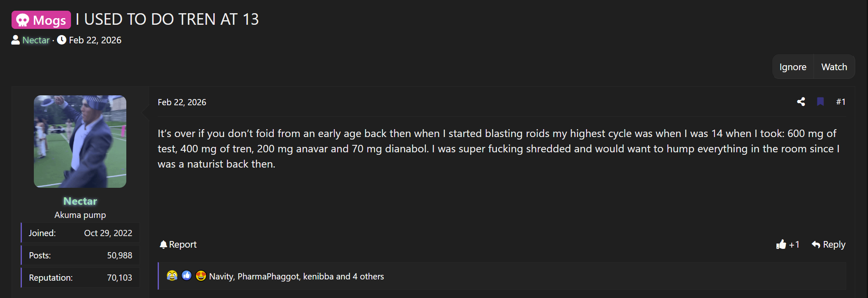Screen dimensions: 868x298
Task: Click the Report bell icon
Action: [x=163, y=244]
